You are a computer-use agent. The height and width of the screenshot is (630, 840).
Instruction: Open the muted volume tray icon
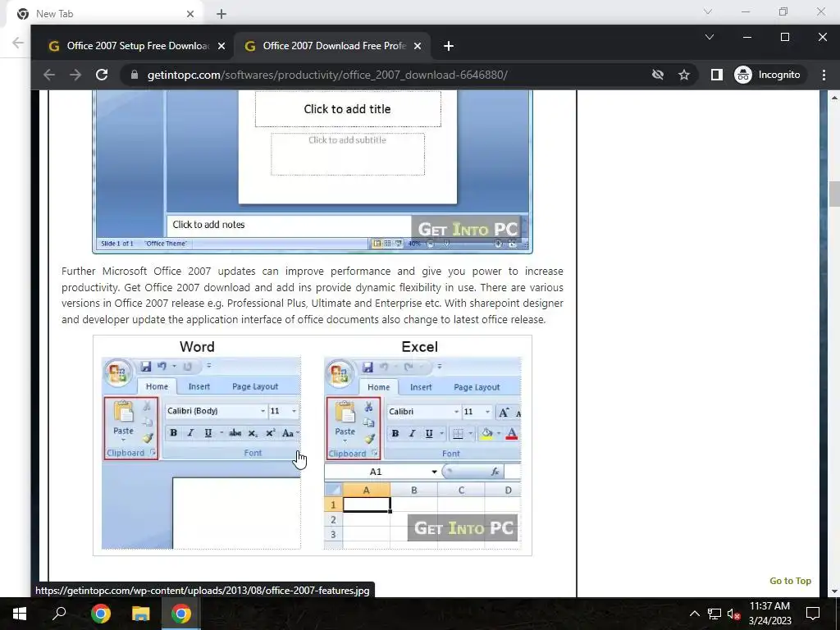733,614
